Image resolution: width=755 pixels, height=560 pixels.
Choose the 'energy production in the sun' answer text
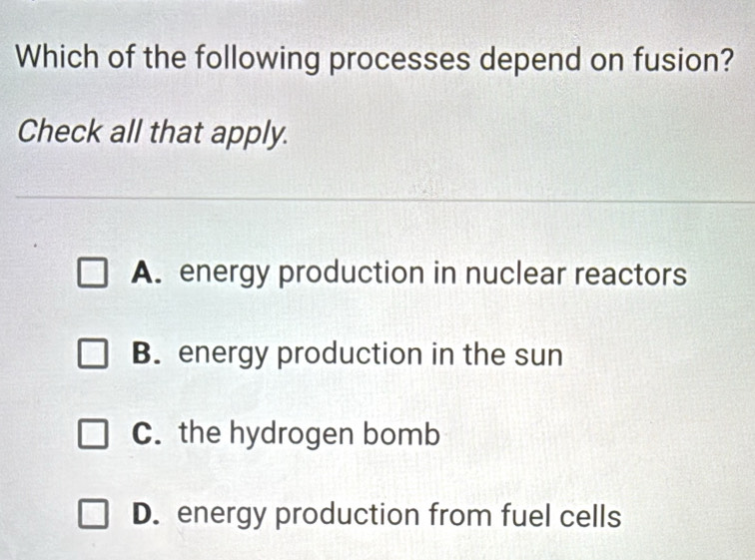371,354
